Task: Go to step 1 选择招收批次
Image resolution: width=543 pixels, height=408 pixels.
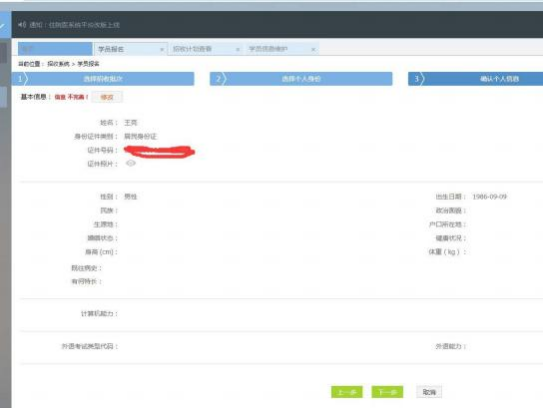Action: coord(103,79)
